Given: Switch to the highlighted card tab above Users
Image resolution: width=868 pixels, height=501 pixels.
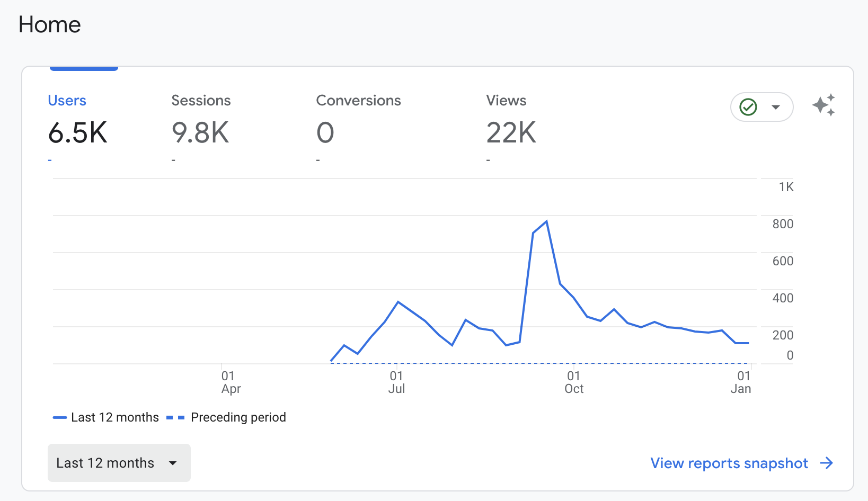Looking at the screenshot, I should (x=83, y=68).
